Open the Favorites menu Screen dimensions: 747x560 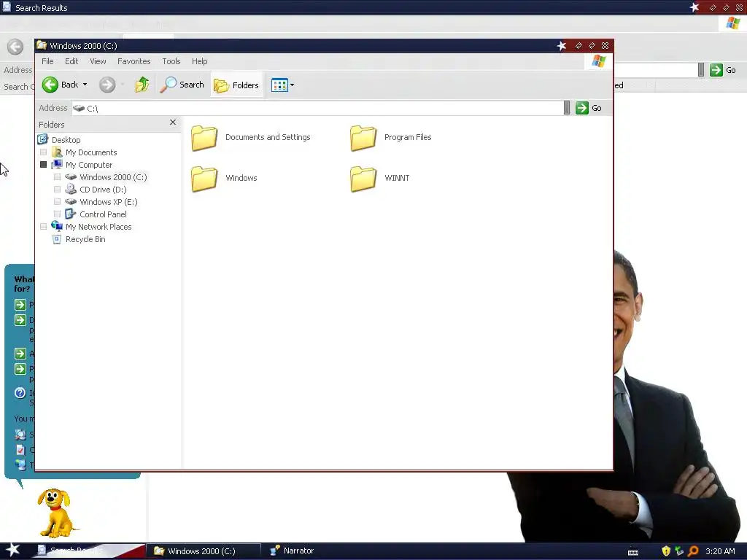[134, 61]
